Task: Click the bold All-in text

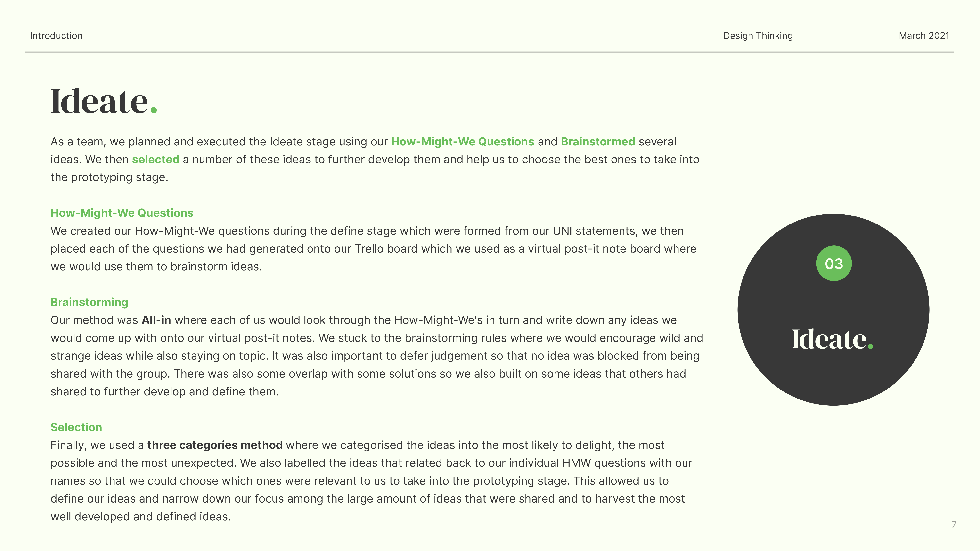Action: pos(156,320)
